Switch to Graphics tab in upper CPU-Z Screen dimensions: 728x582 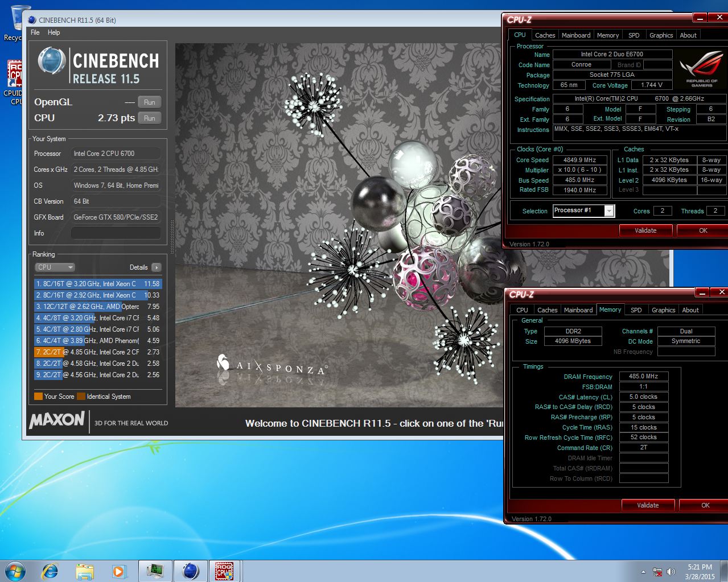pos(661,35)
